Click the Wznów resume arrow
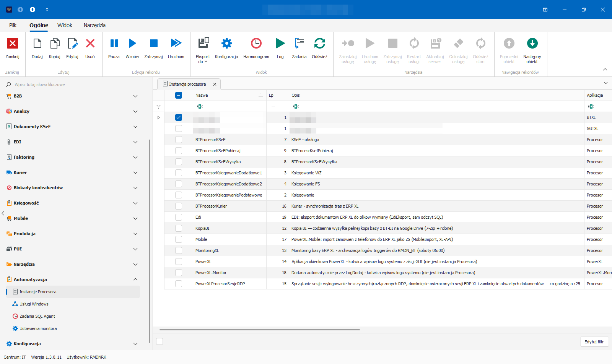This screenshot has width=612, height=364. point(132,43)
